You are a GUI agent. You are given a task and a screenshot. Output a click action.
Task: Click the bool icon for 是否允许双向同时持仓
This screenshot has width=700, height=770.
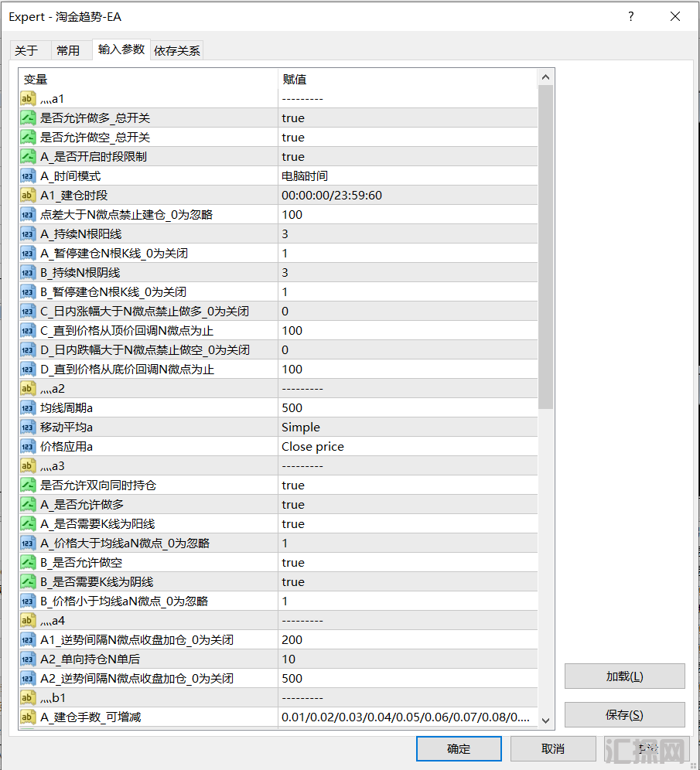coord(28,486)
